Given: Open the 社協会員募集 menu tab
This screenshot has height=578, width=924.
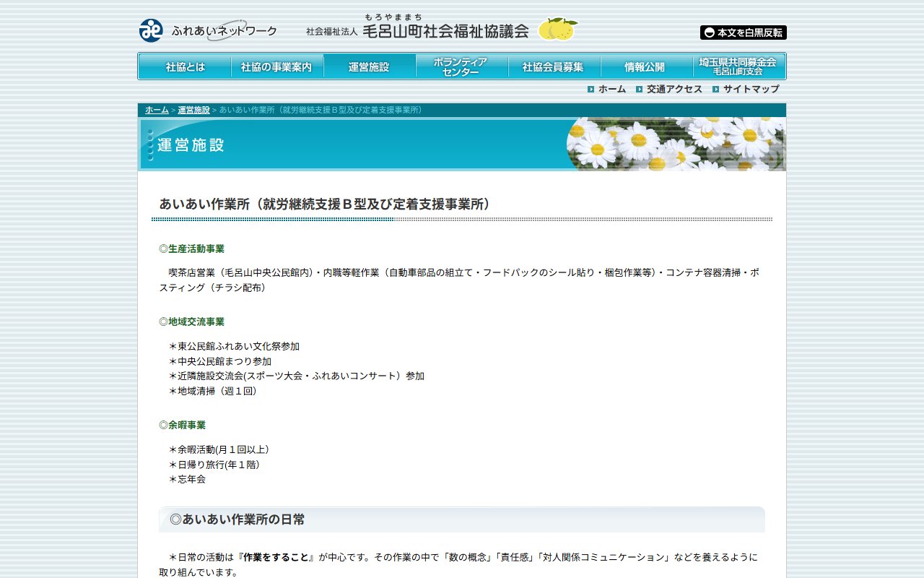Looking at the screenshot, I should [554, 66].
